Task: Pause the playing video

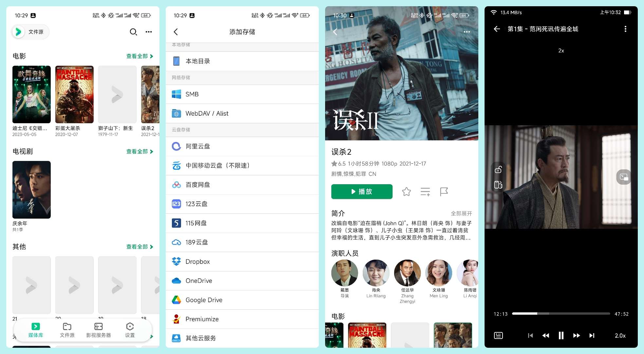Action: (561, 335)
